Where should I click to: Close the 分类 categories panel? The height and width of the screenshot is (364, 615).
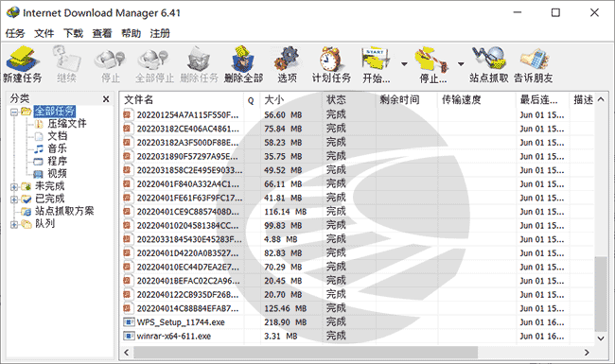106,99
